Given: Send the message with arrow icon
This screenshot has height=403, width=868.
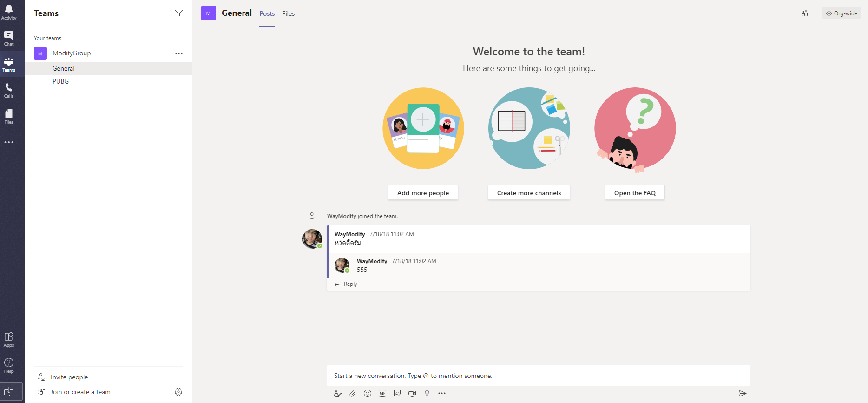Looking at the screenshot, I should coord(743,393).
